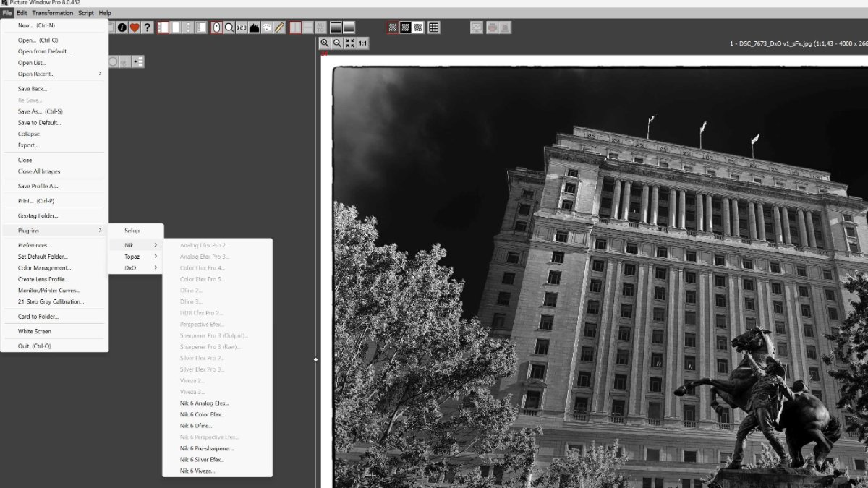Launch Nik 6 Silver Efex plug-in
The height and width of the screenshot is (488, 868).
[202, 460]
